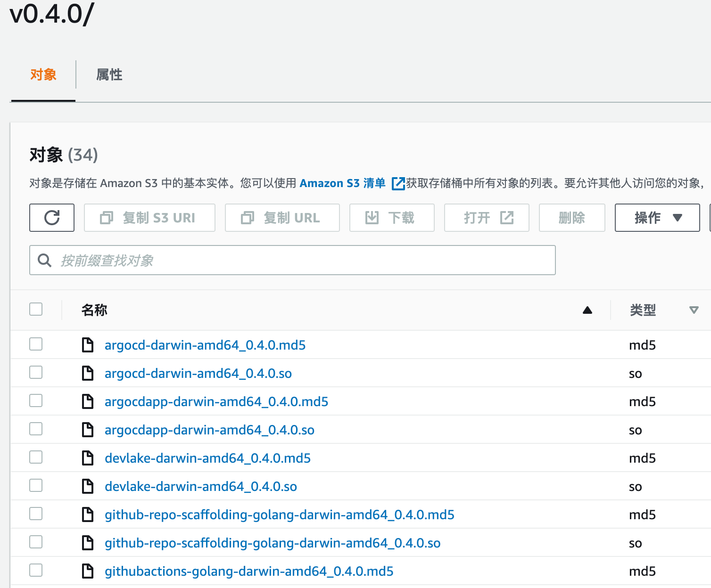The width and height of the screenshot is (711, 588).
Task: Click the 名称 column header
Action: click(x=94, y=310)
